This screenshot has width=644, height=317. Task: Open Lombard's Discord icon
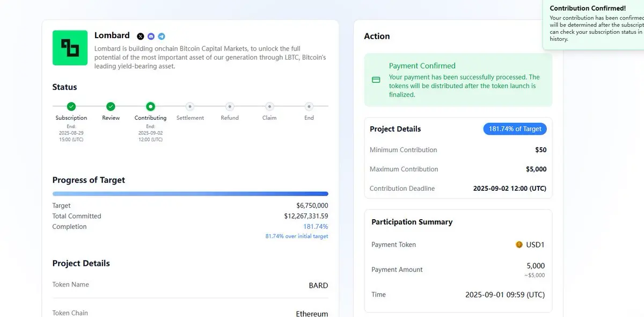tap(151, 37)
